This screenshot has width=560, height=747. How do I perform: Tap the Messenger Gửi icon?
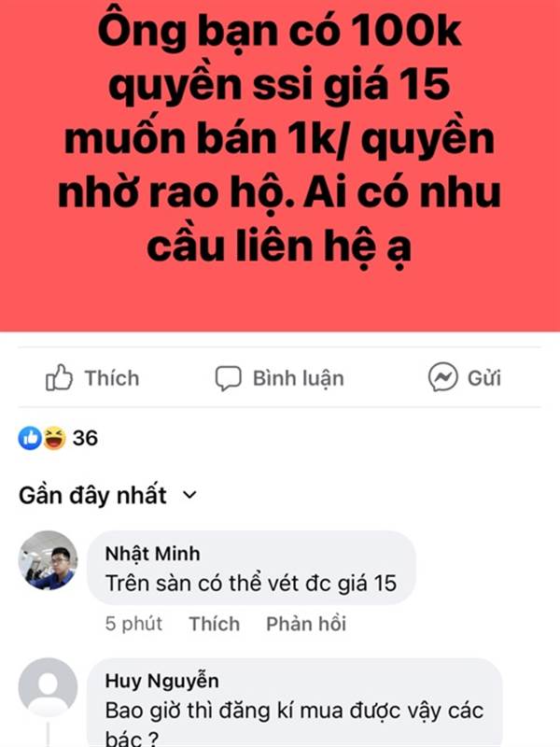pyautogui.click(x=442, y=377)
